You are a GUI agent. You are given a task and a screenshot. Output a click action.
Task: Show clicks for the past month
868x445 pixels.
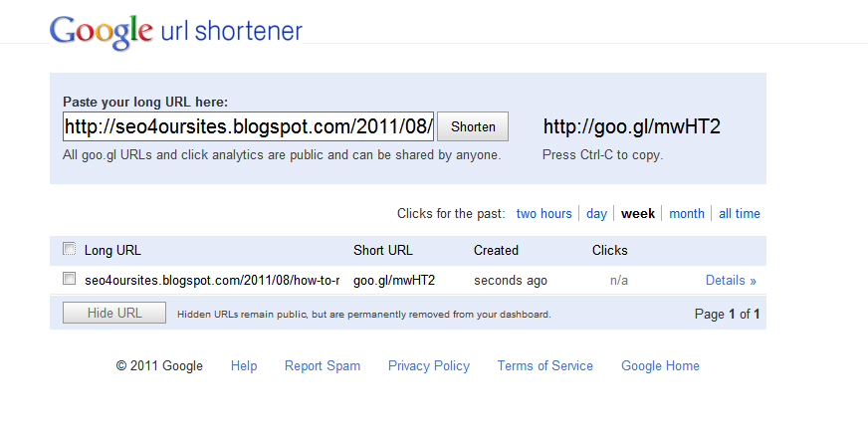coord(687,214)
